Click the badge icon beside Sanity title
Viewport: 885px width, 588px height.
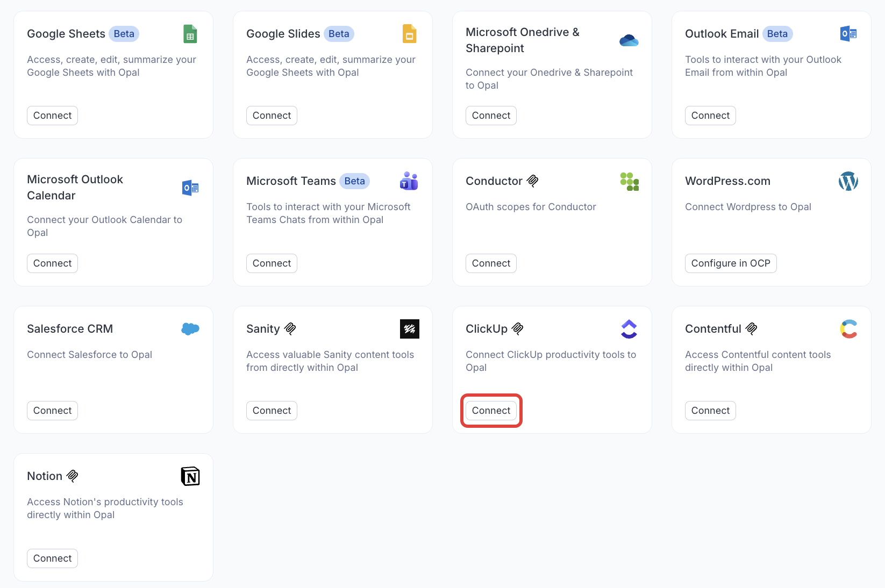[290, 329]
